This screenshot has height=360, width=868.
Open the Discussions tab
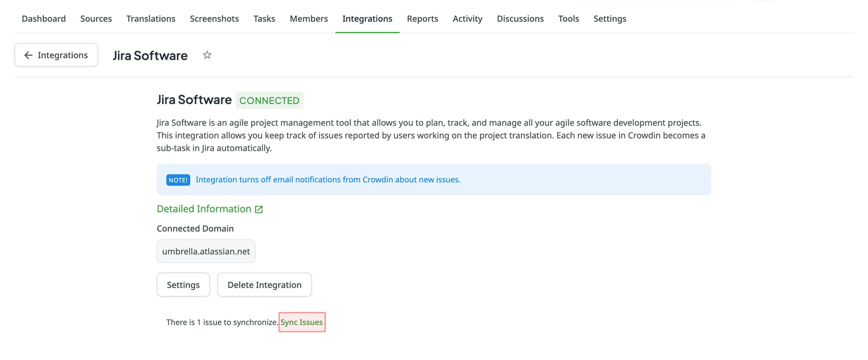tap(520, 18)
